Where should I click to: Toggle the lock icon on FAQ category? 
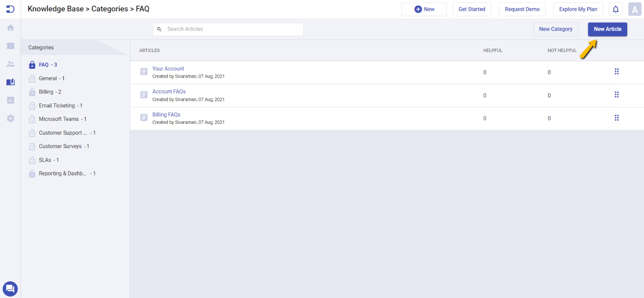pos(32,64)
